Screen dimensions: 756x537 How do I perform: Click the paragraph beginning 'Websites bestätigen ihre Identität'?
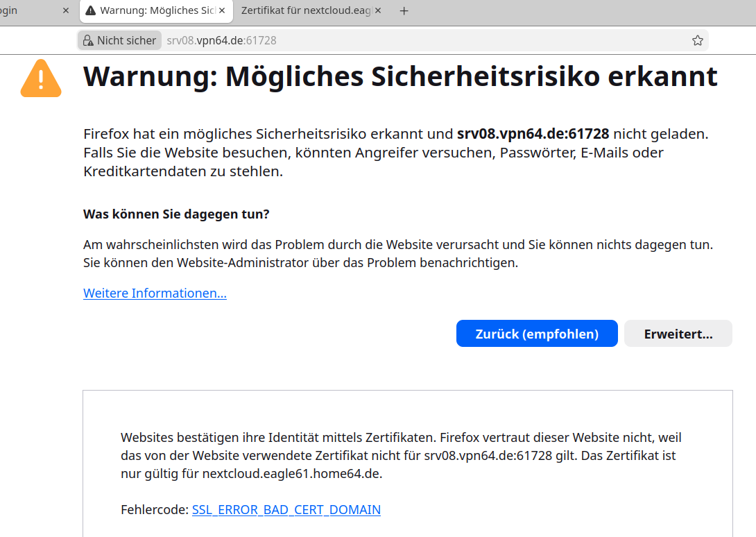tap(401, 456)
